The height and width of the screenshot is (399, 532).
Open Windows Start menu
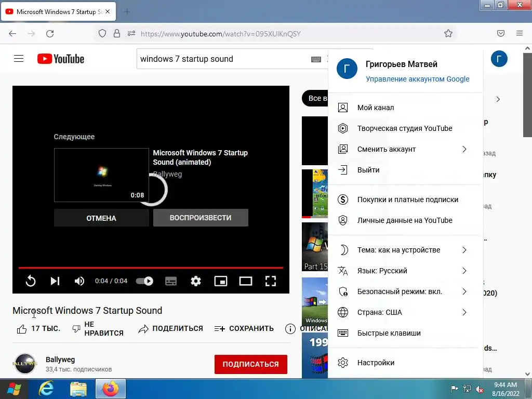coord(14,389)
